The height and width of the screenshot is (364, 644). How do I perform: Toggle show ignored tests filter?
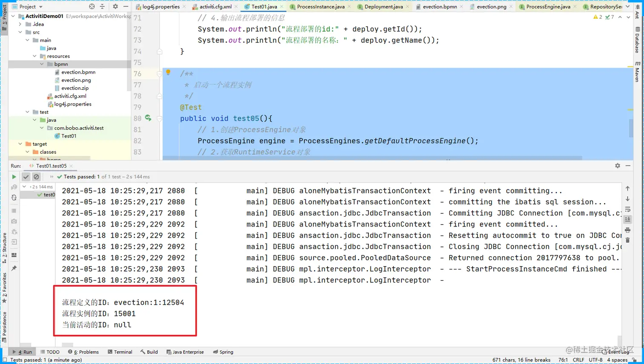[36, 177]
